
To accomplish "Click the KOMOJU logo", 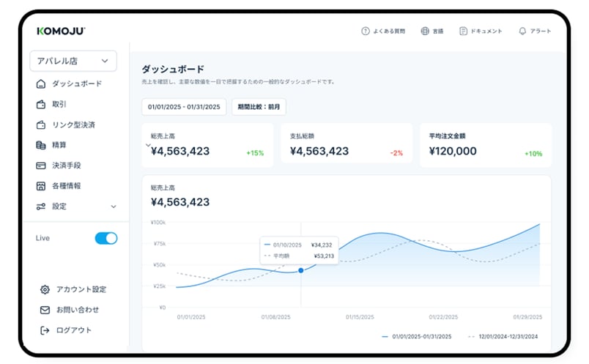I will tap(61, 31).
